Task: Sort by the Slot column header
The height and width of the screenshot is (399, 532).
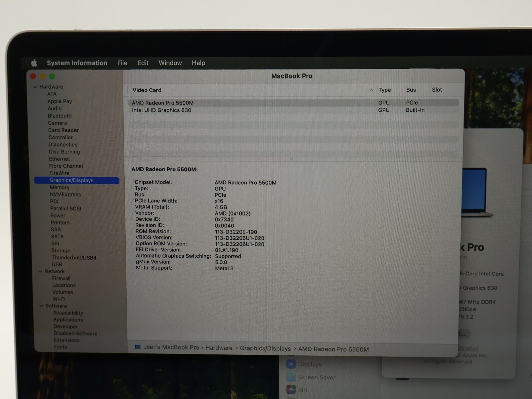Action: [x=437, y=90]
